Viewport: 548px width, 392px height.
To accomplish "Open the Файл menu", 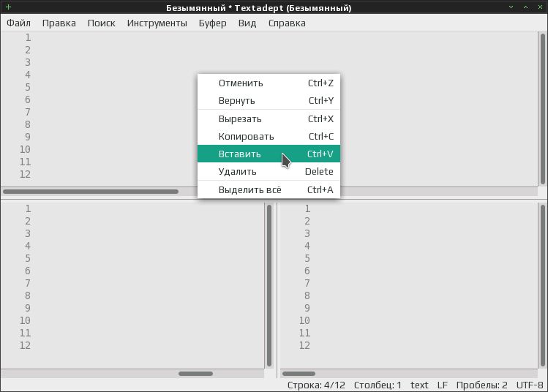I will click(x=18, y=23).
